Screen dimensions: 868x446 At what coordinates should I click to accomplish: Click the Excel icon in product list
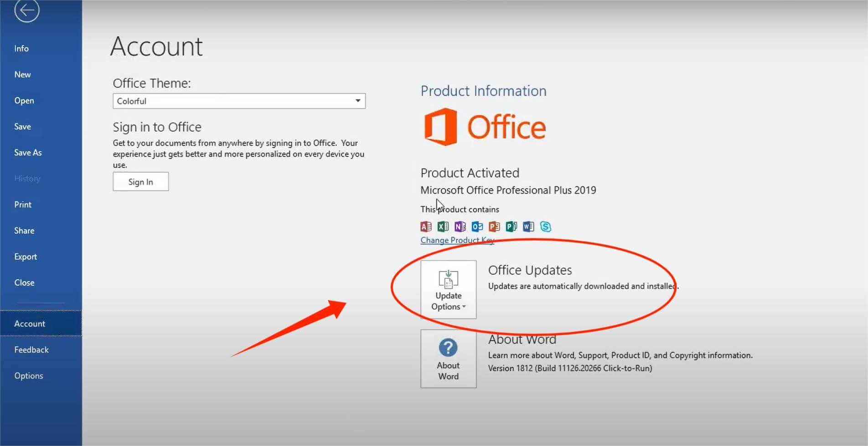442,226
